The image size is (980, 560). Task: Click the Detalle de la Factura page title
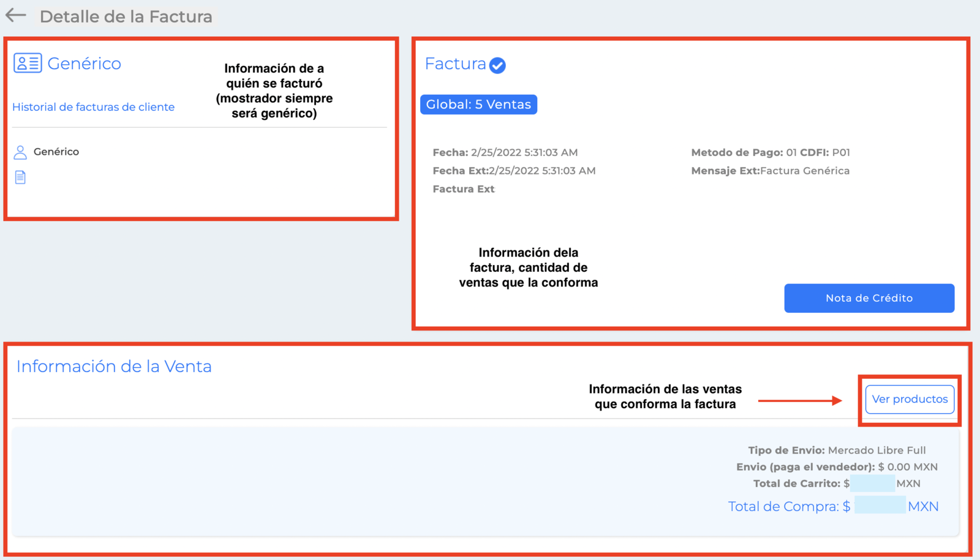(126, 17)
